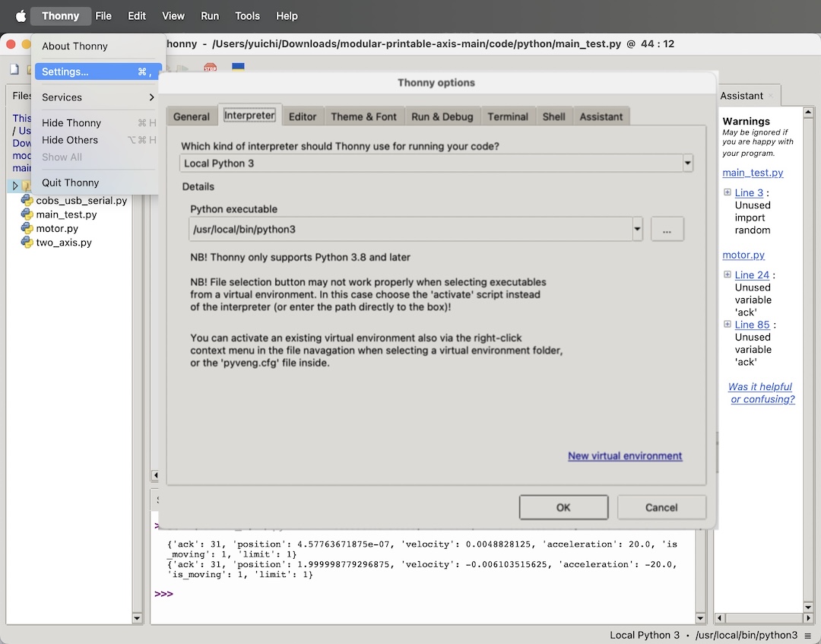Click the Line 85 warning link
The image size is (821, 644).
pyautogui.click(x=752, y=325)
